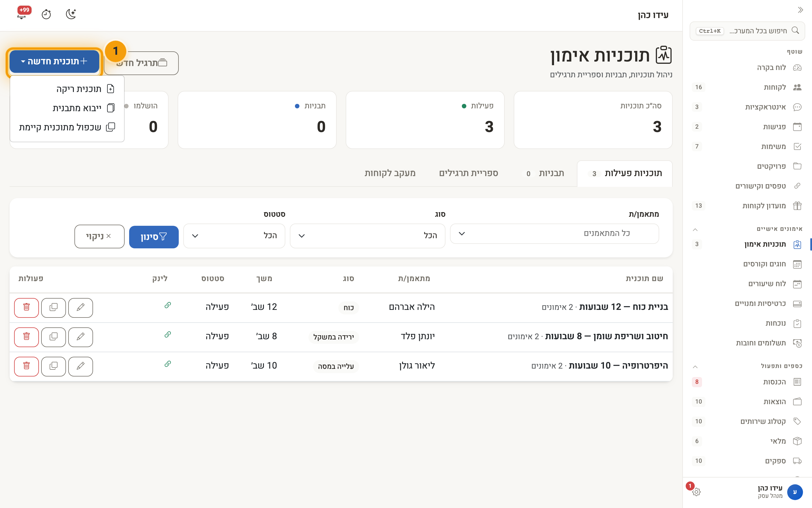Click the הוצאות wallet icon

(797, 402)
